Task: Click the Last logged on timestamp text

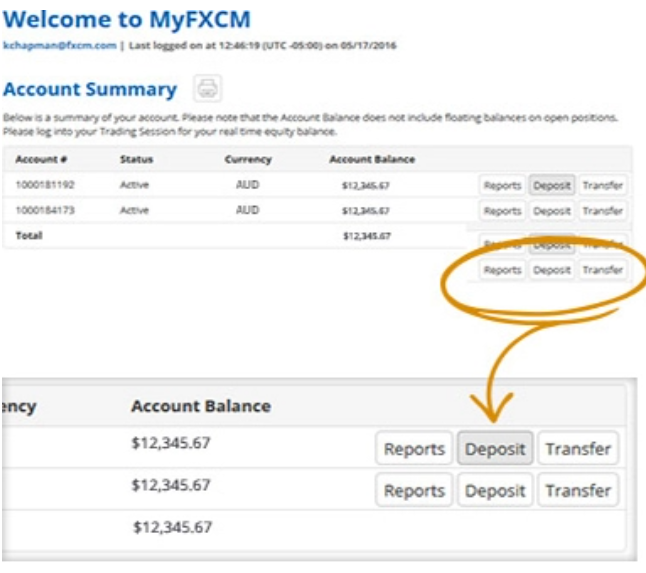Action: pos(262,45)
